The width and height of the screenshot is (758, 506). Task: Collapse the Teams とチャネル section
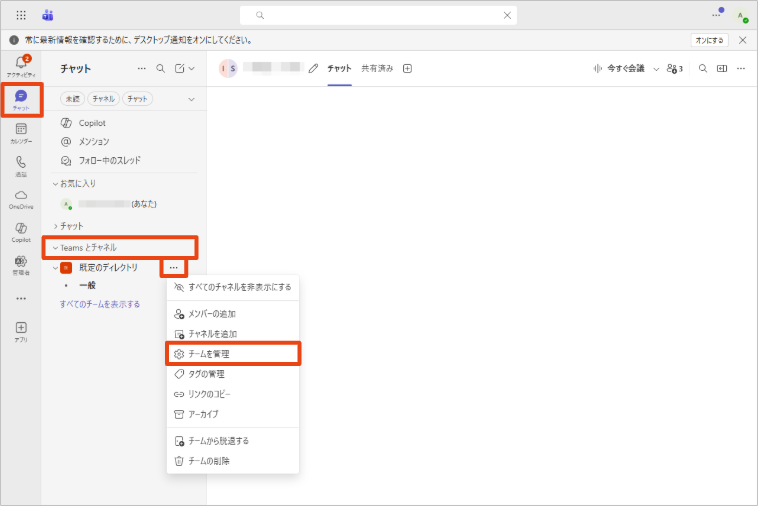tap(56, 247)
